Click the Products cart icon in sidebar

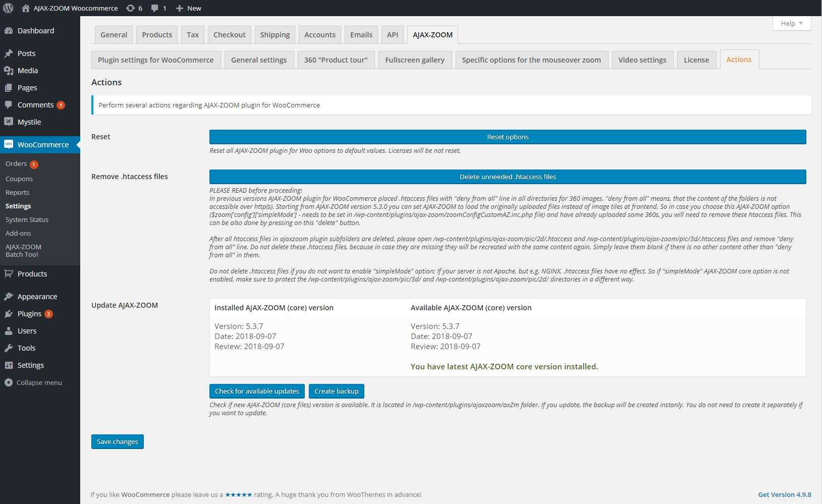9,274
